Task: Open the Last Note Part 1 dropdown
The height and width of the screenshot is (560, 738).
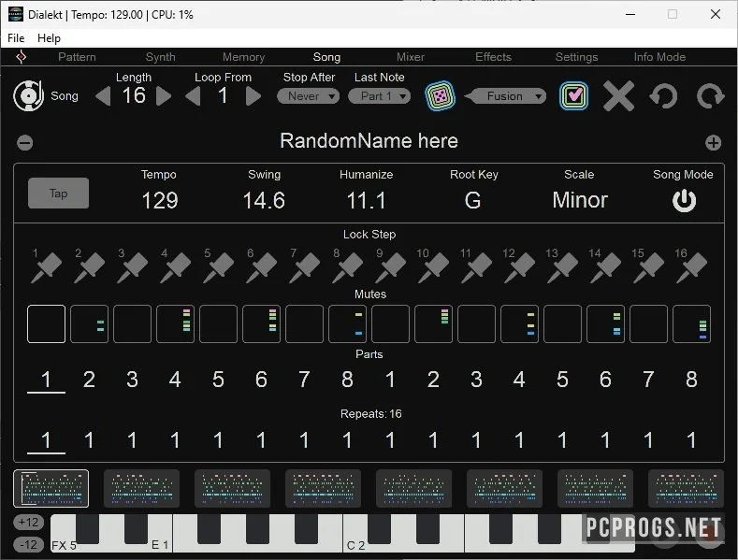Action: tap(380, 96)
